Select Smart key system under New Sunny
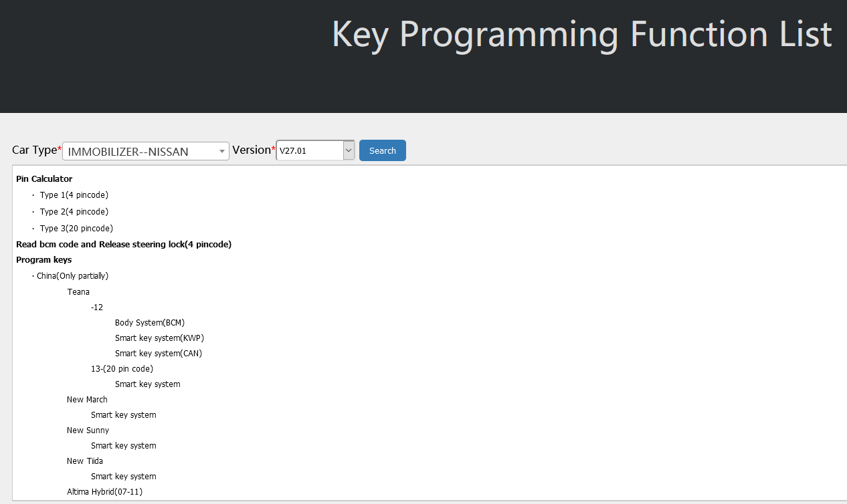Viewport: 847px width, 504px height. [x=124, y=445]
